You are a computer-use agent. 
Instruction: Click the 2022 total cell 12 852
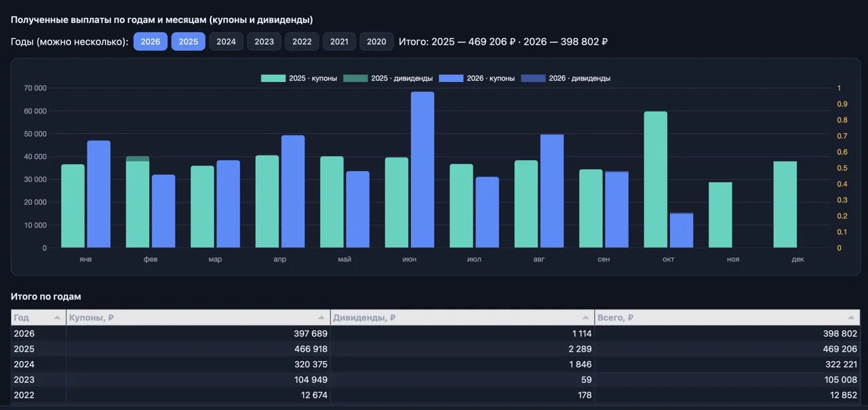(x=727, y=395)
